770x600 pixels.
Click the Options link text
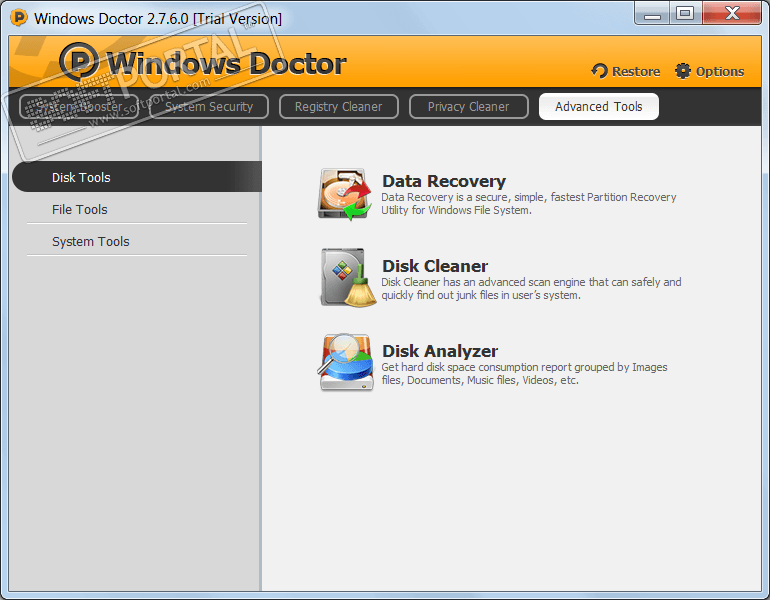point(720,72)
